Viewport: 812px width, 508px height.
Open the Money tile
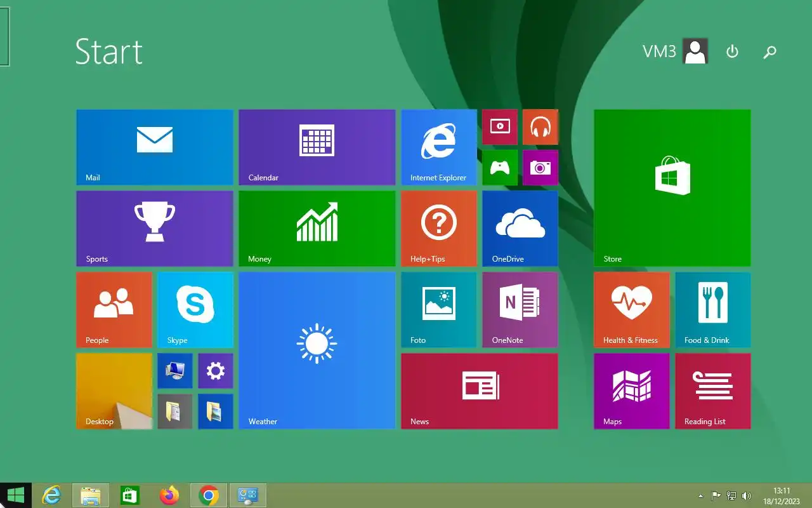click(x=317, y=229)
